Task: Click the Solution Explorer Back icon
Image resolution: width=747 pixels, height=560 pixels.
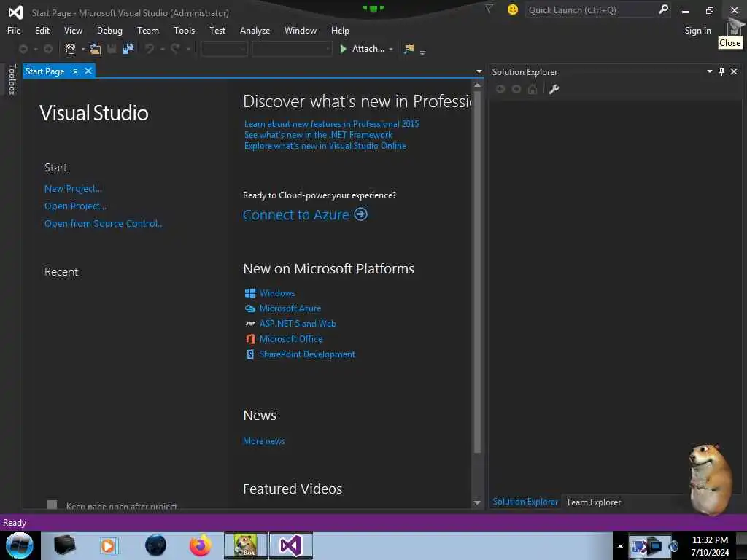Action: tap(500, 89)
